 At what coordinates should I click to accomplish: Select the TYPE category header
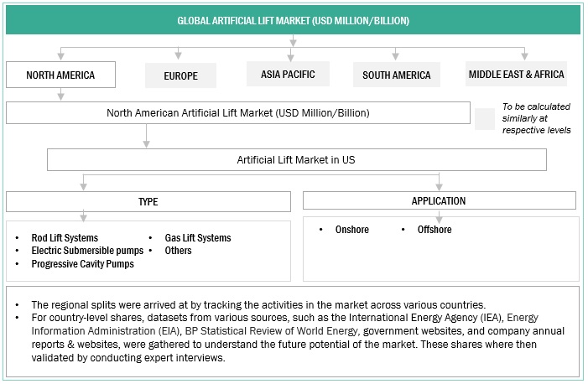click(x=148, y=202)
